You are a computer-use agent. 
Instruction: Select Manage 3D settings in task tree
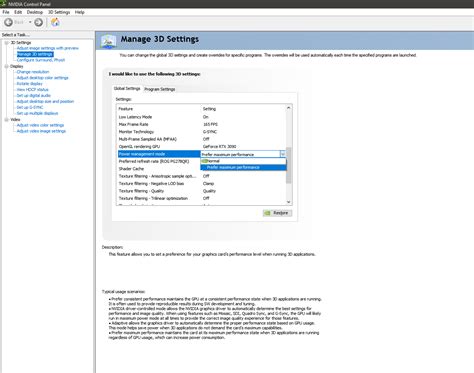[35, 54]
